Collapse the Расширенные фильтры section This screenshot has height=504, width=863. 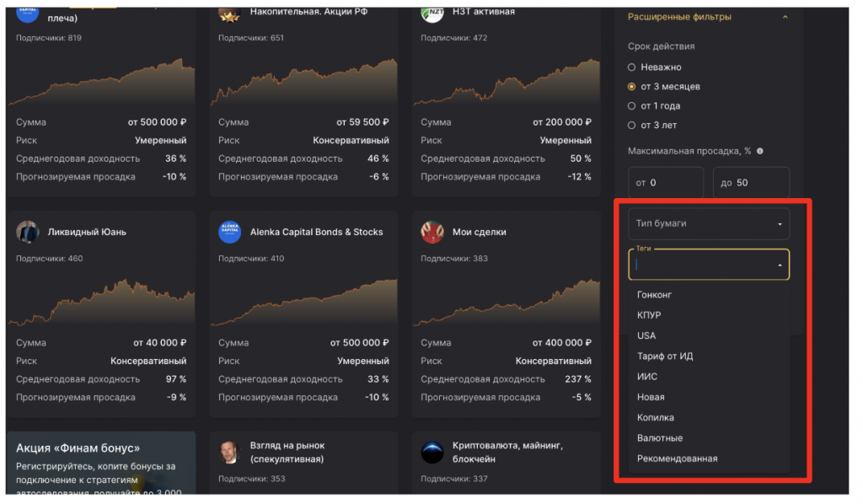click(785, 17)
